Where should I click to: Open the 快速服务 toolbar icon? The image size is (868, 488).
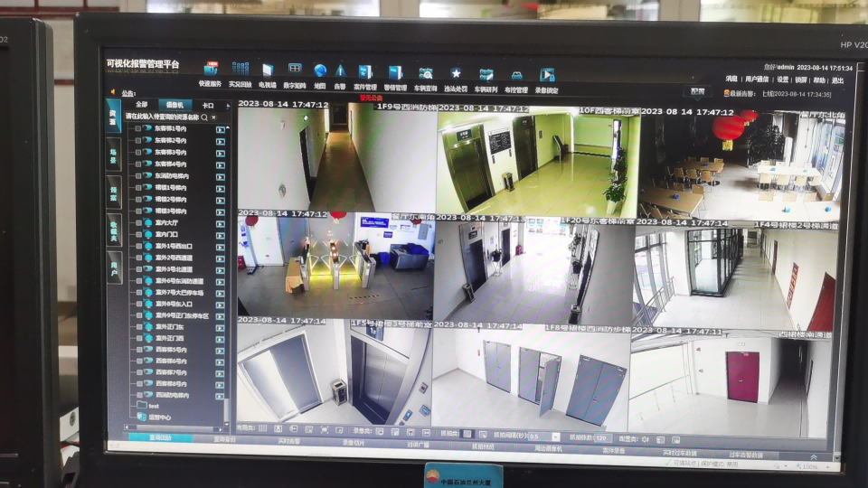coord(211,70)
